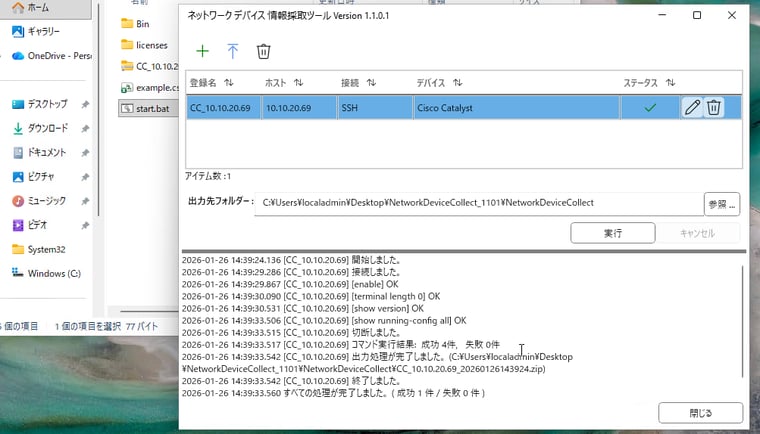Select example.cs file in Explorer
760x434 pixels.
pos(150,88)
